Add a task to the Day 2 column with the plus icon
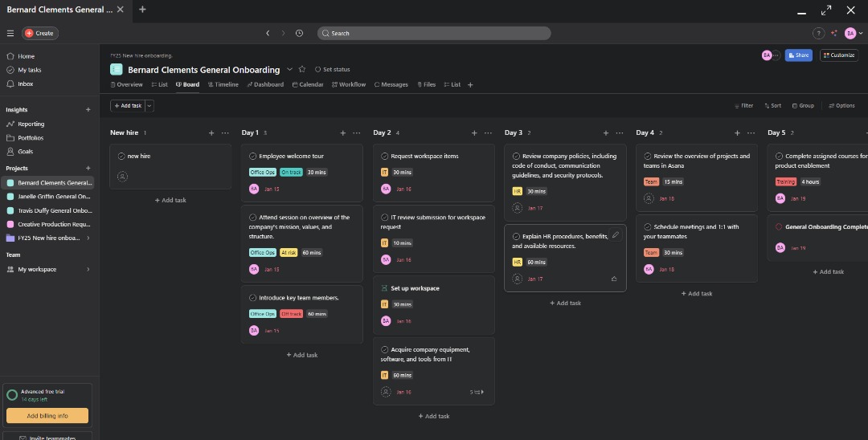Screen dimensions: 868x440 (x=474, y=132)
